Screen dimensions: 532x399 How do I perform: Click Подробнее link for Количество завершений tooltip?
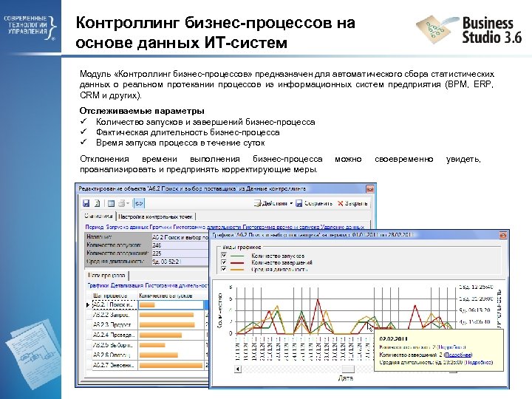tap(458, 355)
